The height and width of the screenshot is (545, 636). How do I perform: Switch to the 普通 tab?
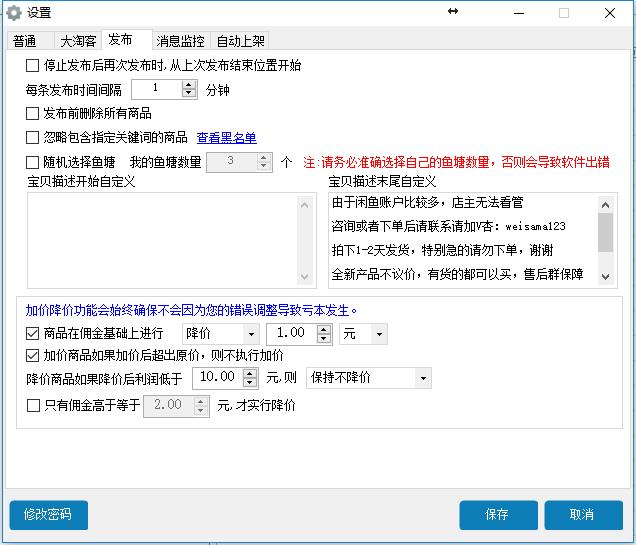[27, 41]
